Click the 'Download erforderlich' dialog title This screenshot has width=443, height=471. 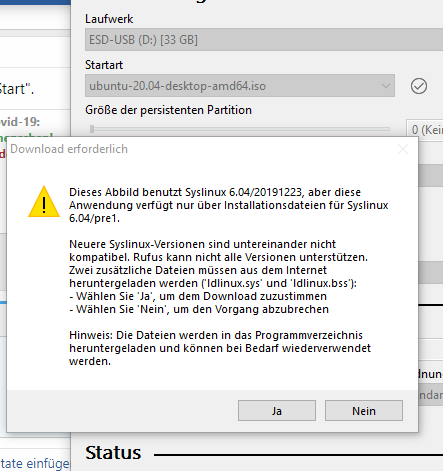point(69,149)
